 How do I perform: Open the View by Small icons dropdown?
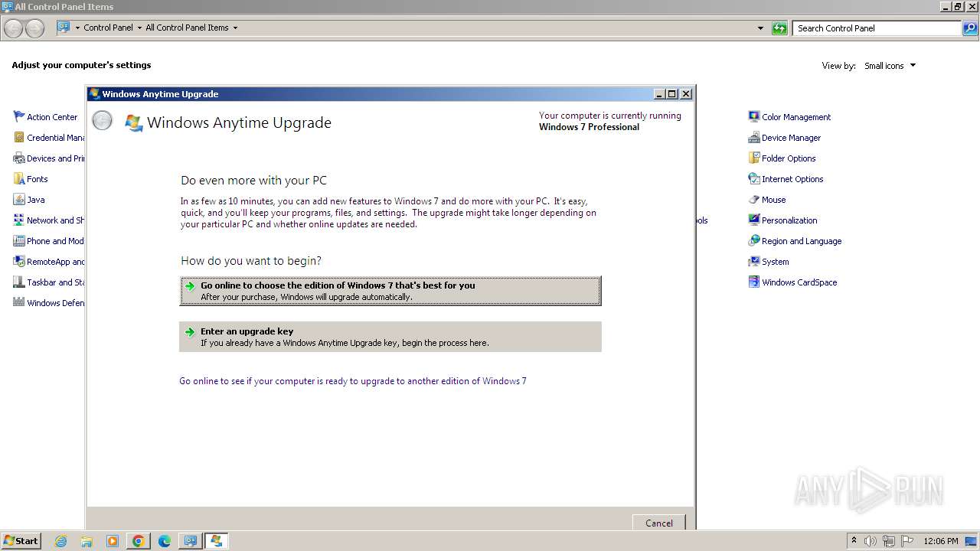pyautogui.click(x=890, y=66)
